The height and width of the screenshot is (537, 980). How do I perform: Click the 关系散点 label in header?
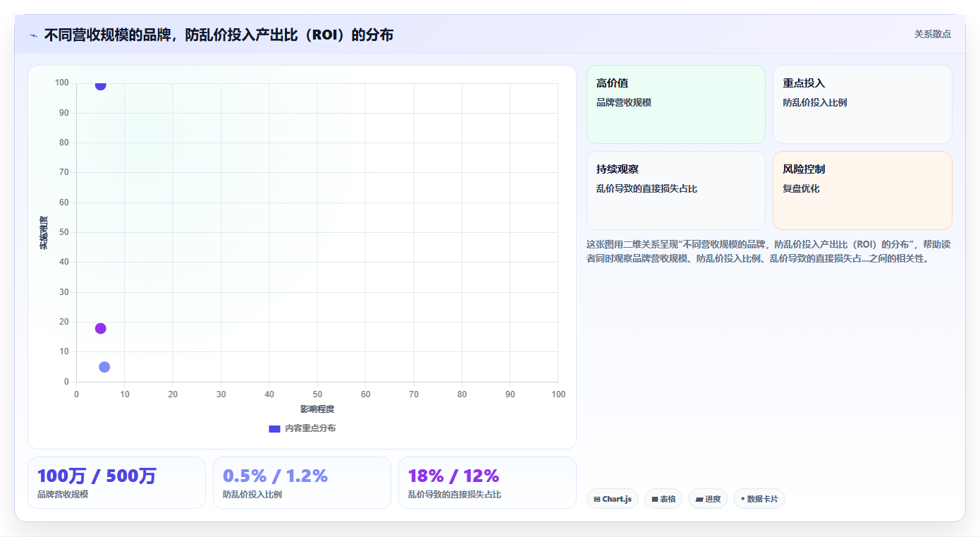pos(932,34)
